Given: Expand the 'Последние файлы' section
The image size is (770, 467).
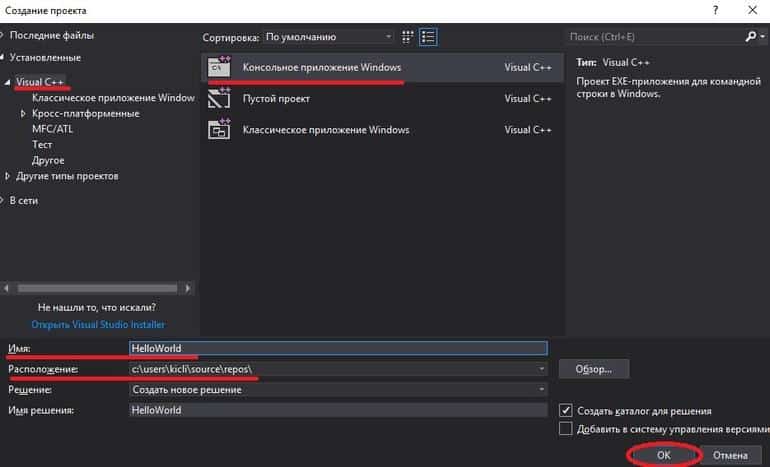Looking at the screenshot, I should pyautogui.click(x=2, y=35).
